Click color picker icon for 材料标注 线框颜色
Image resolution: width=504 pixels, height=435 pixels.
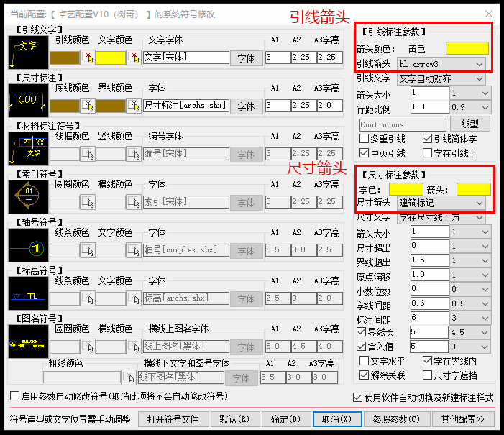pos(88,154)
